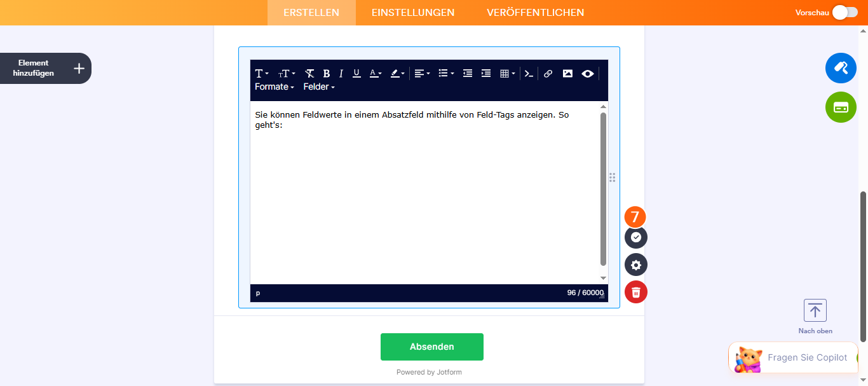Open the highlight background color picker
The width and height of the screenshot is (868, 386).
coord(397,74)
